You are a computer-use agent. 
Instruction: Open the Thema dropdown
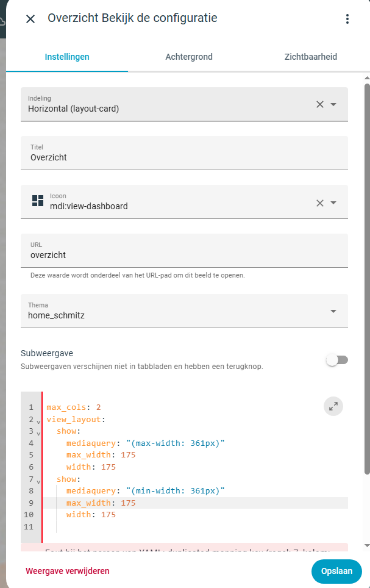point(333,311)
